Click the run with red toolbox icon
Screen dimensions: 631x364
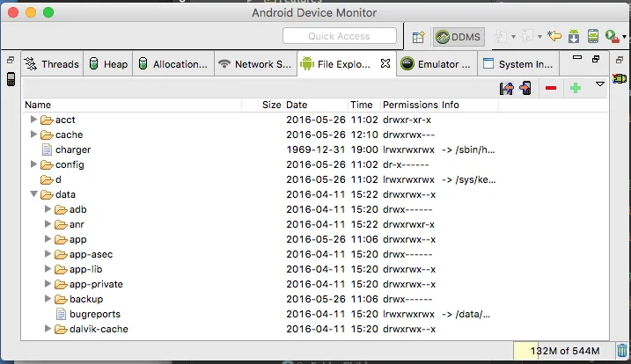(x=612, y=37)
